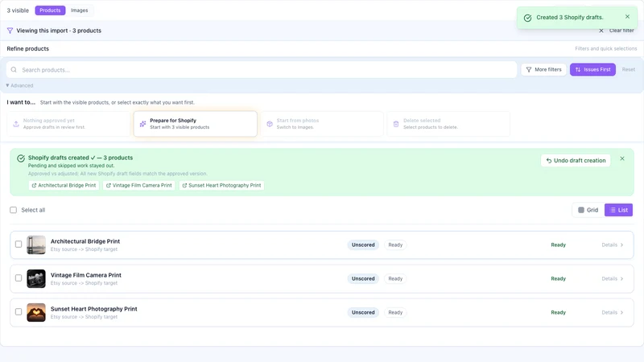Click the Nothing approved yet card

point(68,124)
